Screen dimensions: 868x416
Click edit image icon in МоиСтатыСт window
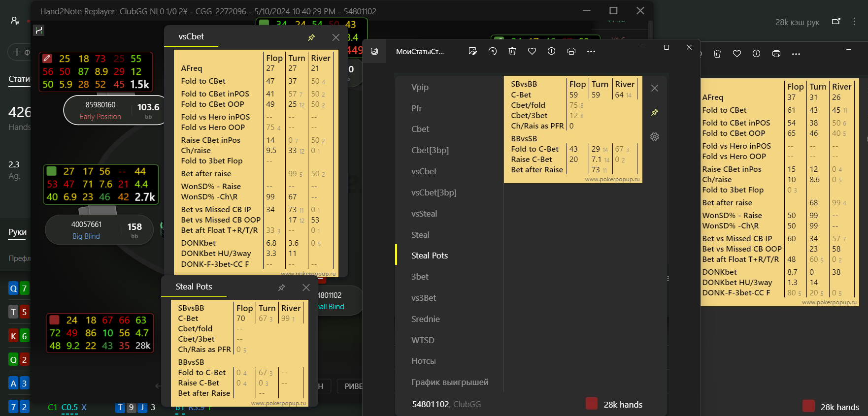[473, 51]
